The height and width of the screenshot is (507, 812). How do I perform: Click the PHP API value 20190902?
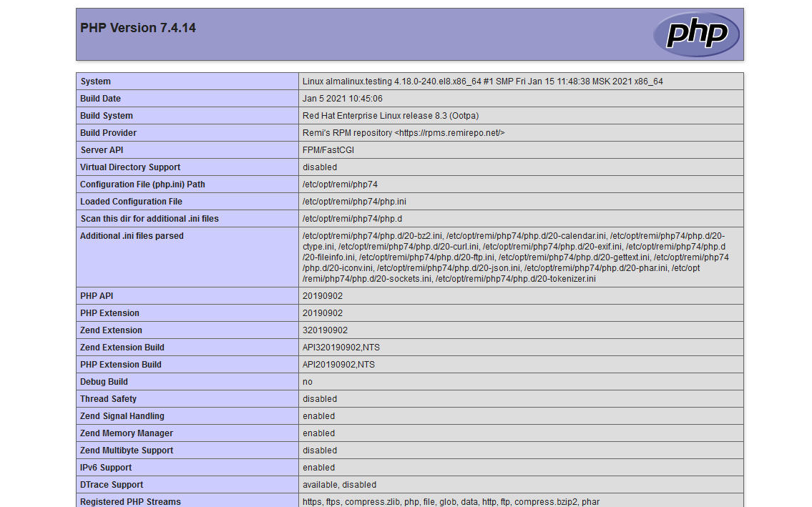click(x=322, y=295)
